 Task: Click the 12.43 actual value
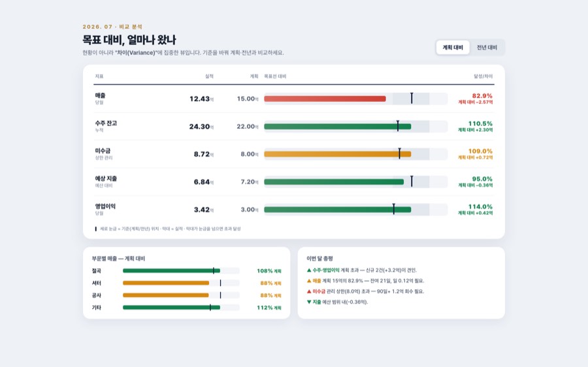[x=201, y=99]
